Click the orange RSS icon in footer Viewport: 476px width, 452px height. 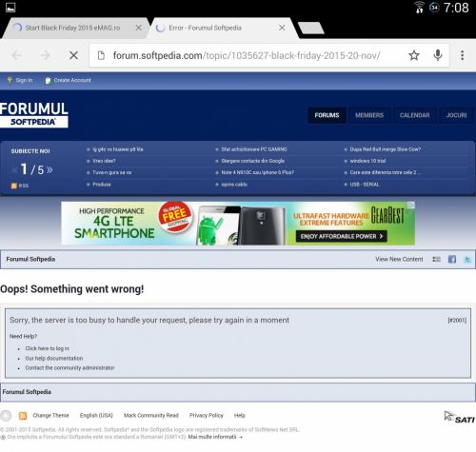pos(23,416)
